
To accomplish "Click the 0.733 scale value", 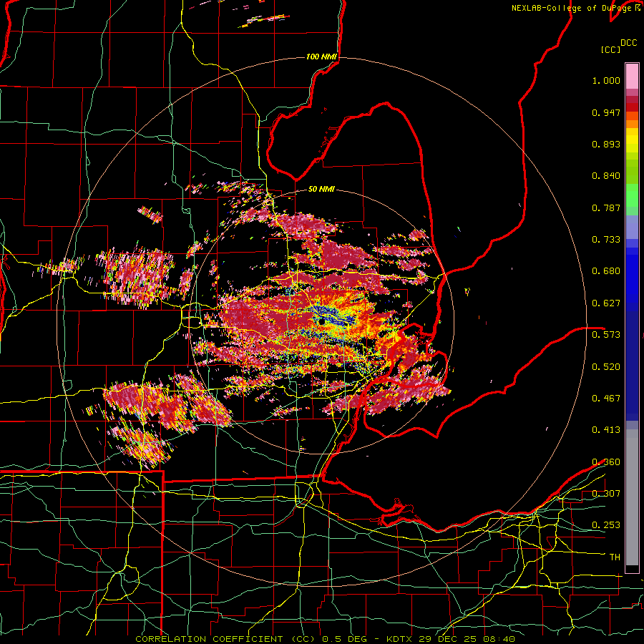I will 606,240.
